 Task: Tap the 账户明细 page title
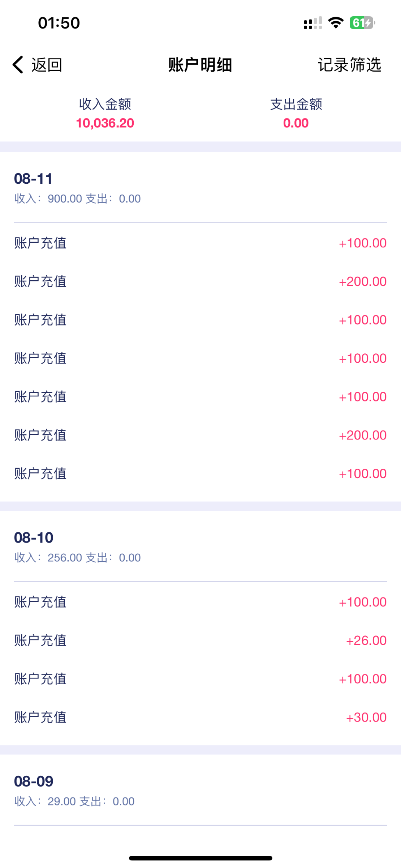(200, 65)
